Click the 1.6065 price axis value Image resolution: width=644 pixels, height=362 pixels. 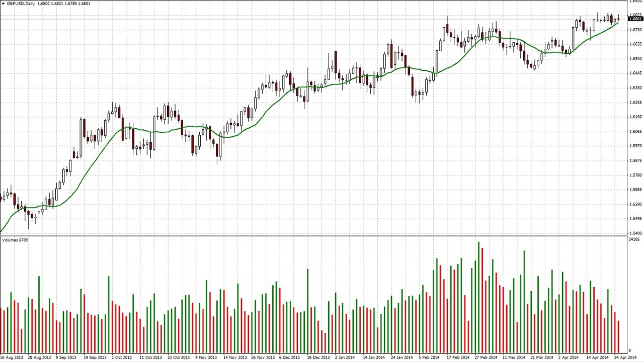[x=635, y=132]
